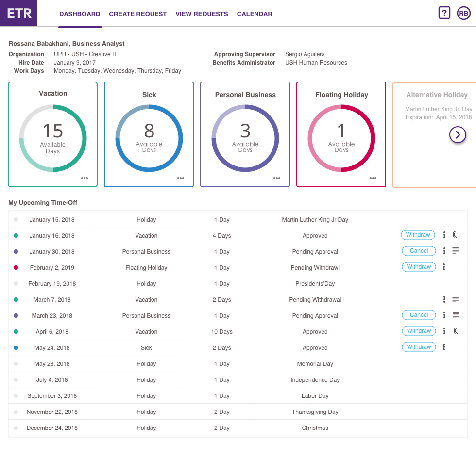This screenshot has height=461, width=476.
Task: Open the Create Request tab
Action: 138,14
